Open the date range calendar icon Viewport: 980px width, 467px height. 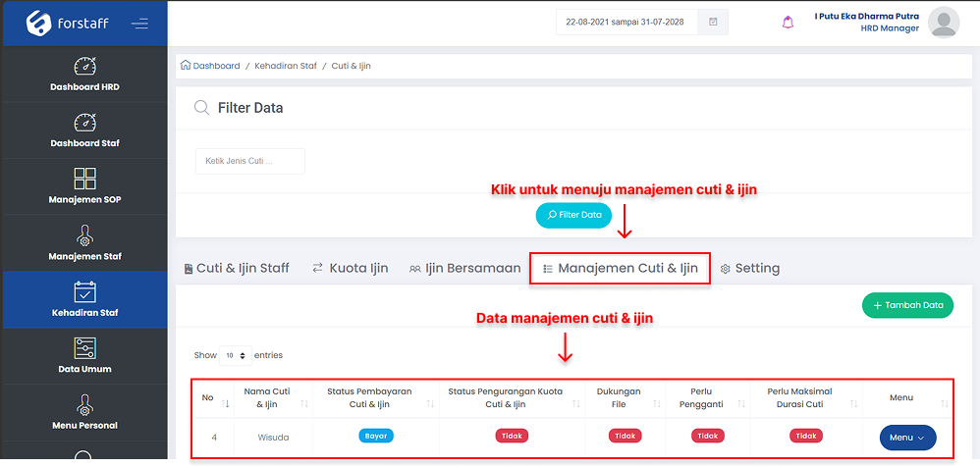(x=713, y=22)
